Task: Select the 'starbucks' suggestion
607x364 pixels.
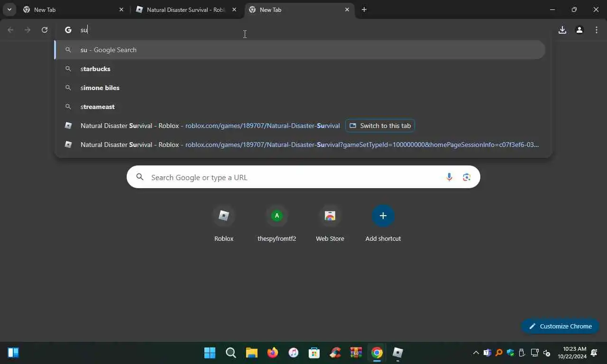Action: point(300,69)
